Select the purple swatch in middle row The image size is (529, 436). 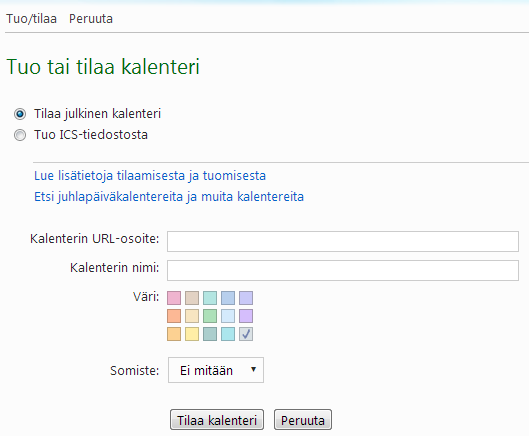(x=246, y=316)
